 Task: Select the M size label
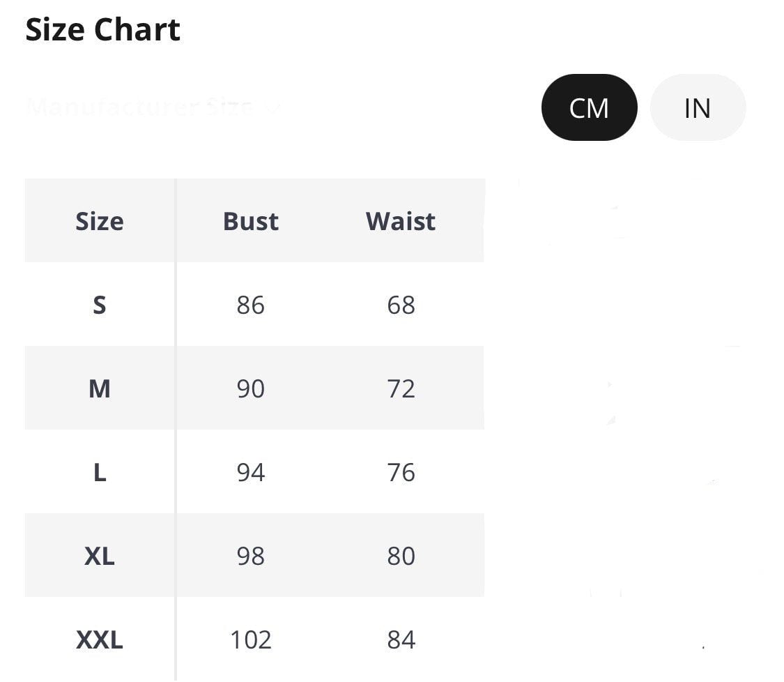click(x=100, y=389)
